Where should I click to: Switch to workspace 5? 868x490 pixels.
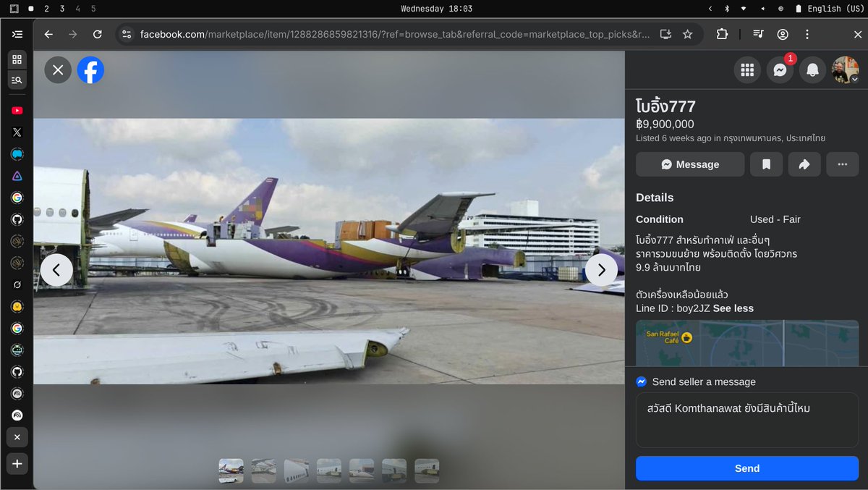[x=93, y=9]
